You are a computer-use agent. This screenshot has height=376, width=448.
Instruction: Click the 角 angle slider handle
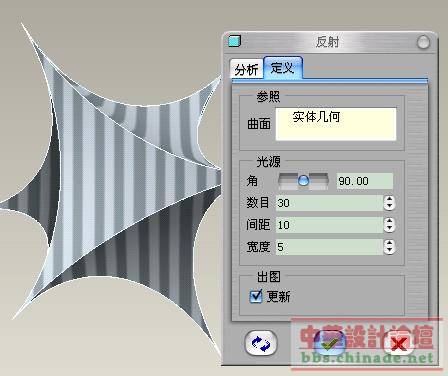point(303,181)
